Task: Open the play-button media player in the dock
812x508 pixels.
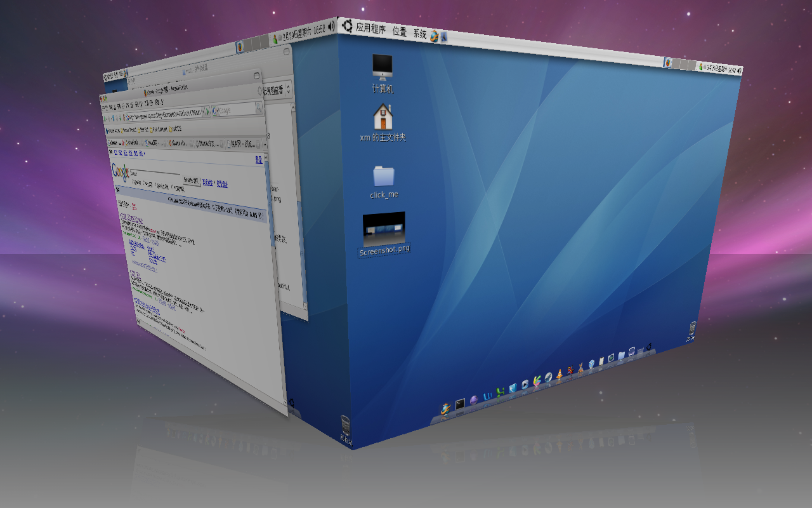Action: pyautogui.click(x=525, y=385)
